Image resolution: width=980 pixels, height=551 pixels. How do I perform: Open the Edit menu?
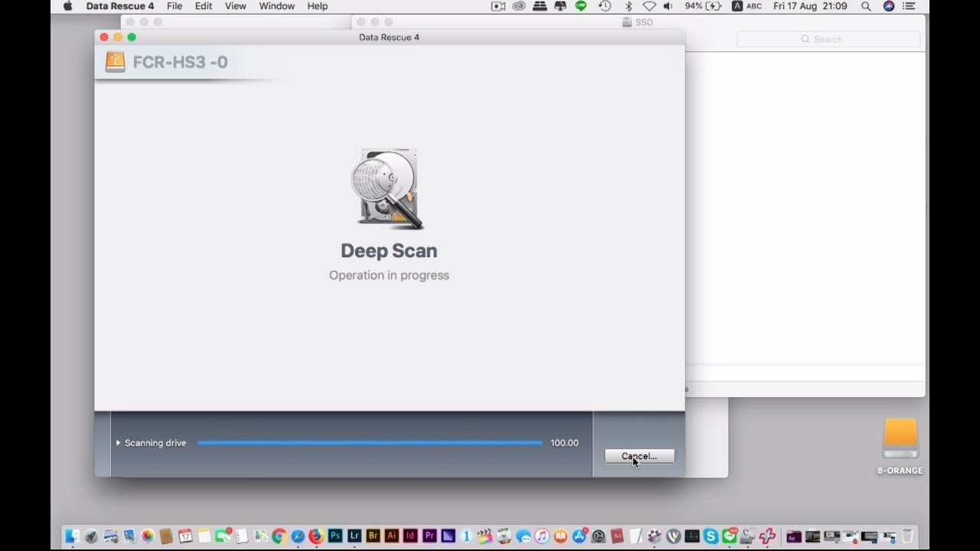[x=204, y=6]
